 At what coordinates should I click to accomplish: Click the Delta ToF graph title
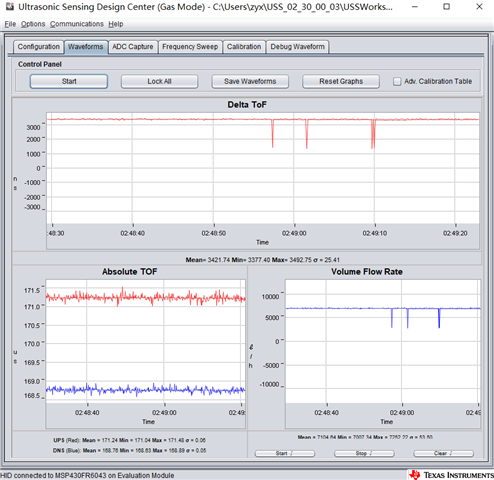[x=247, y=105]
